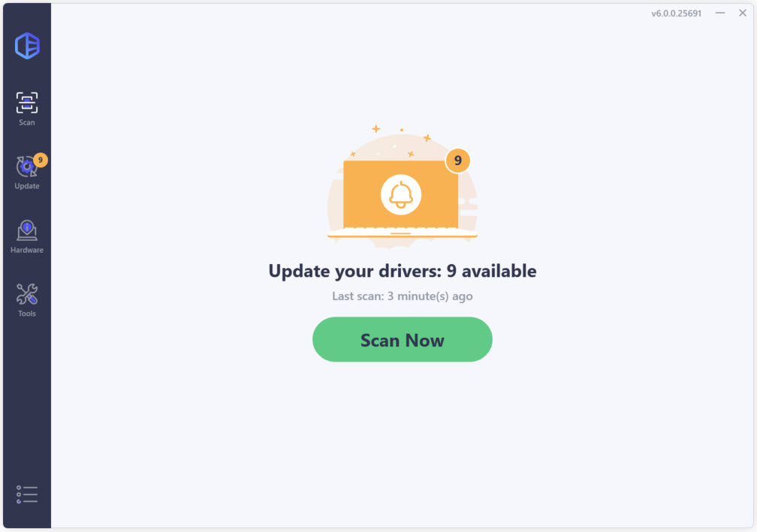
Task: Minimize the Driver Easy window
Action: pos(719,13)
